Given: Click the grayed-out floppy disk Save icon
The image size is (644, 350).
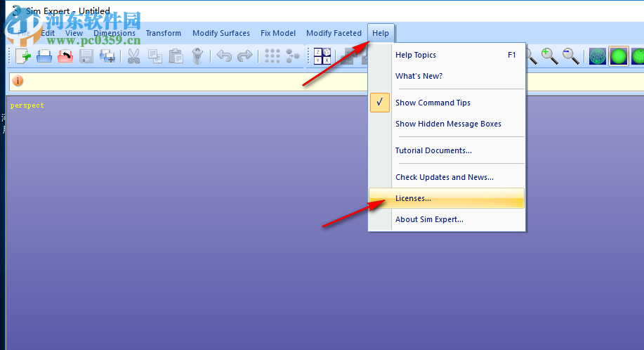Looking at the screenshot, I should tap(86, 56).
